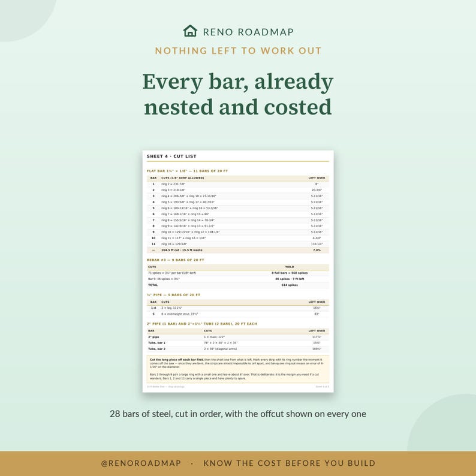476x476 pixels.
Task: Select the bar 7 row starting 'ring 8'
Action: (x=238, y=220)
